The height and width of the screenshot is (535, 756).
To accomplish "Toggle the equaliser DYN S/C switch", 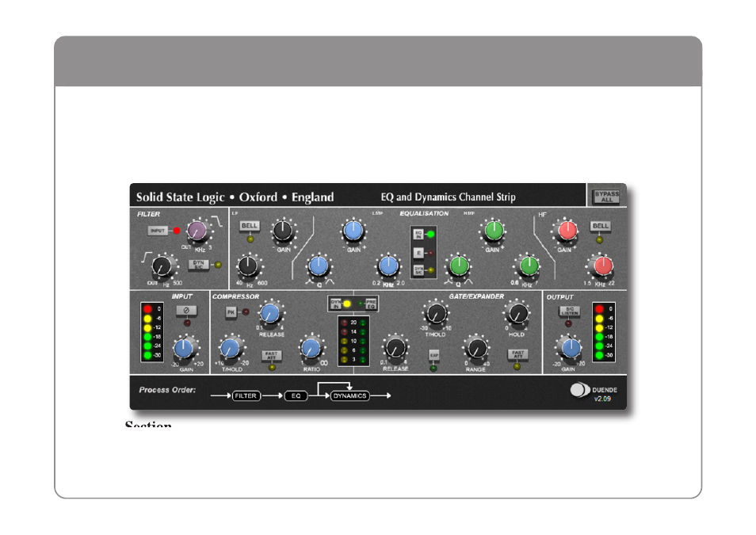I will click(x=418, y=270).
